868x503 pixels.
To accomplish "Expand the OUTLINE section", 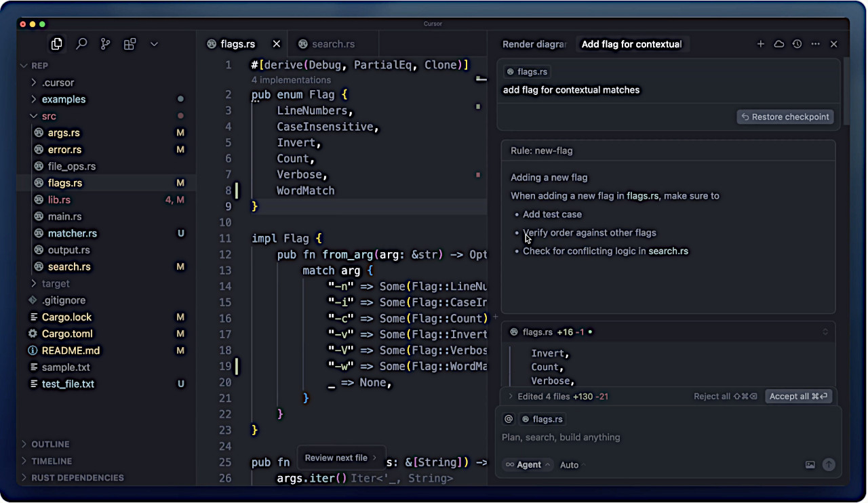I will [x=50, y=444].
